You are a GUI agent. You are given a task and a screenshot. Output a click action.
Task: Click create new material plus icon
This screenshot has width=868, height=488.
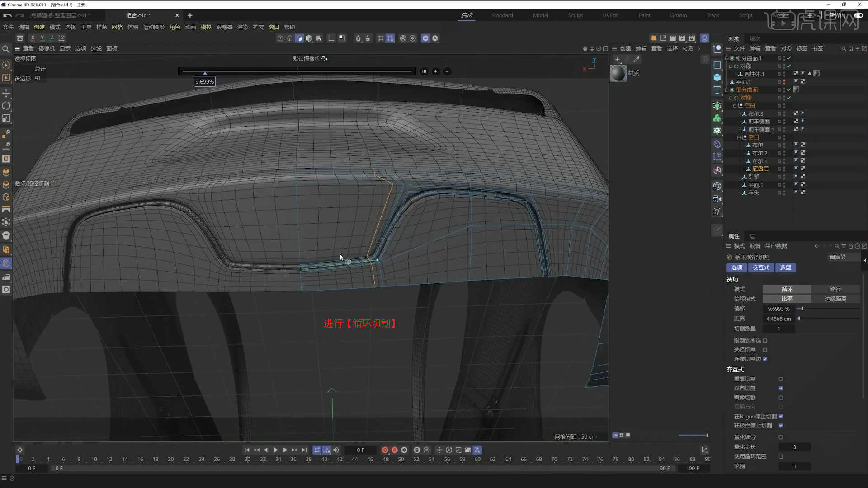click(x=618, y=59)
